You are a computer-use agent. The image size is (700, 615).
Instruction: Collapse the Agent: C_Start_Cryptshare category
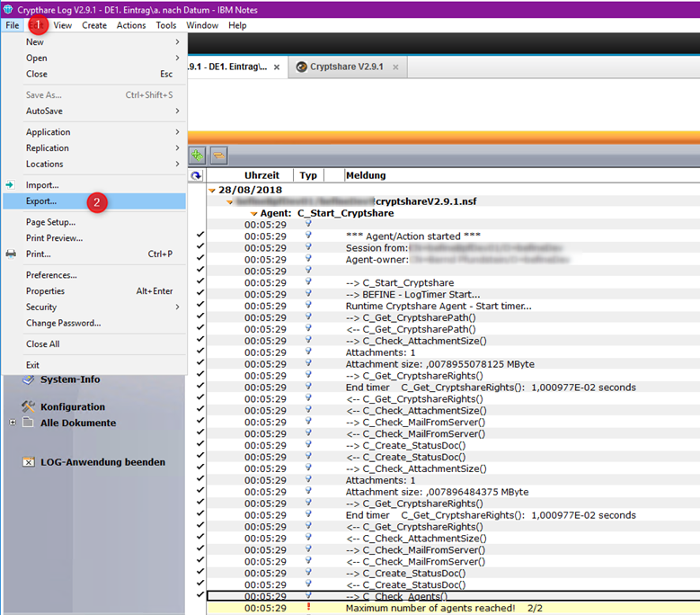253,213
